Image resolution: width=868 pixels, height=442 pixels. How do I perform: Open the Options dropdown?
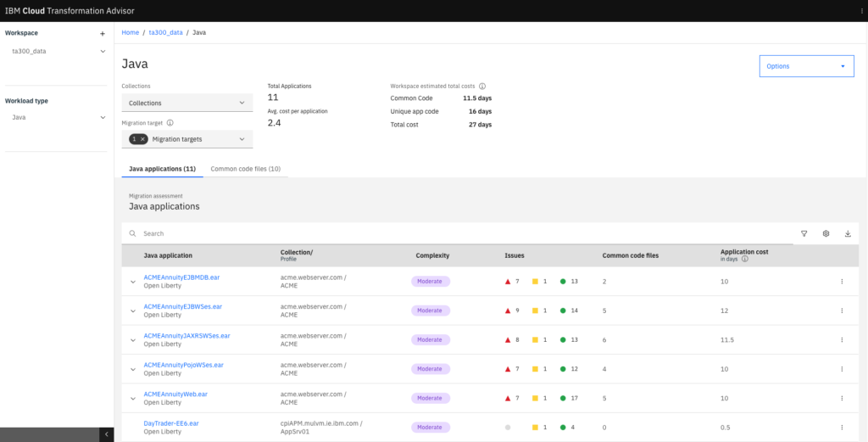coord(805,66)
